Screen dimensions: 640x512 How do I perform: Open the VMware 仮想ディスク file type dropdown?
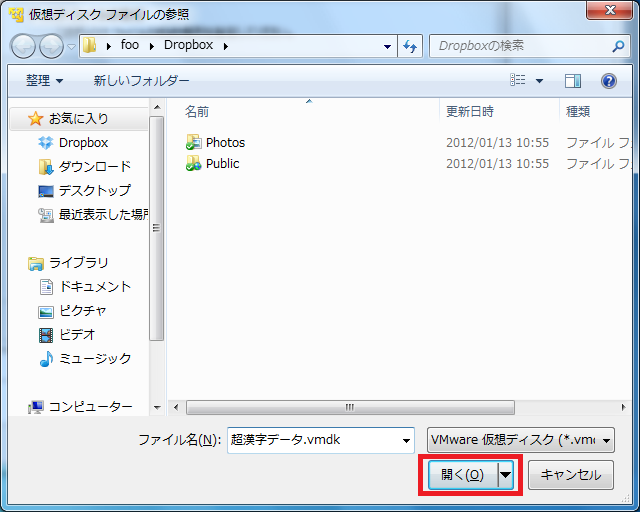tap(520, 440)
